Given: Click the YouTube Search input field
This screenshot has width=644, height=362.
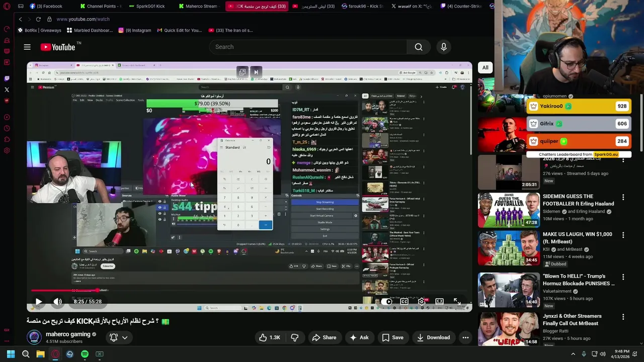Looking at the screenshot, I should pyautogui.click(x=308, y=47).
